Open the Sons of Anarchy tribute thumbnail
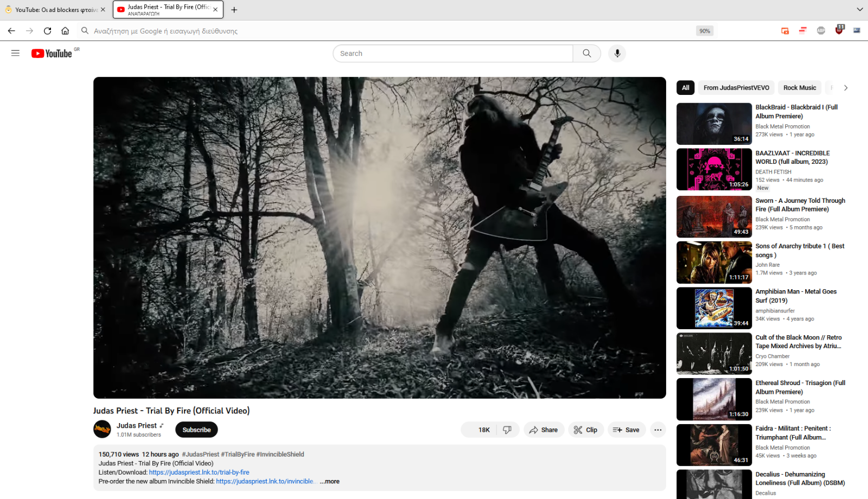Viewport: 868px width, 499px height. click(714, 263)
